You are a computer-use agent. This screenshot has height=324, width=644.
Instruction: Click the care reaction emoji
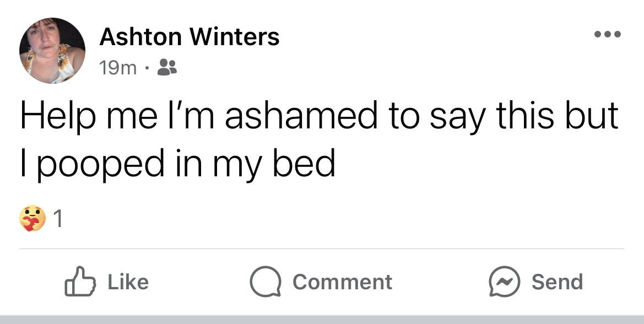(32, 219)
